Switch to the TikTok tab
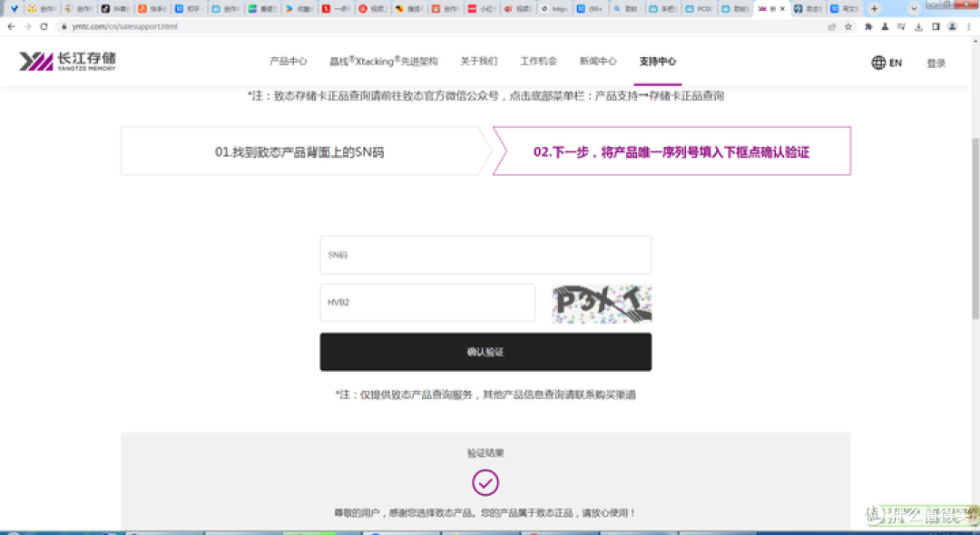Screen dimensions: 980x535 (x=115, y=9)
